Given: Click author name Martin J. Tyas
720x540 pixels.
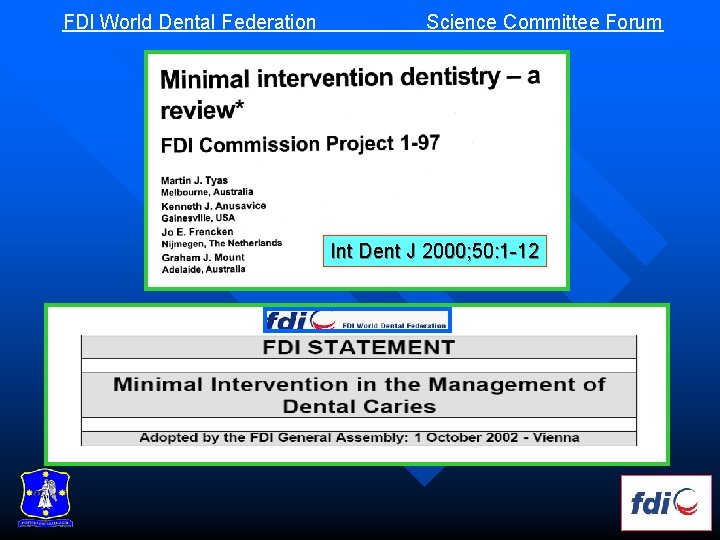Looking at the screenshot, I should 194,180.
